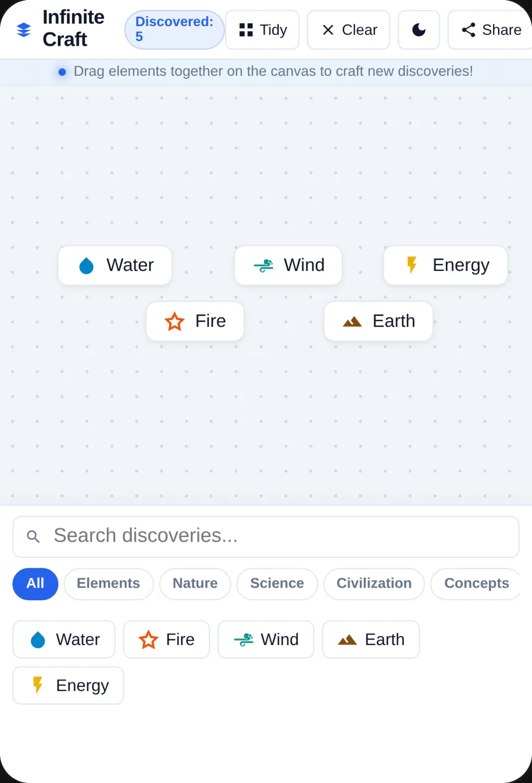Select the Water element on the canvas
Image resolution: width=532 pixels, height=783 pixels.
click(115, 265)
